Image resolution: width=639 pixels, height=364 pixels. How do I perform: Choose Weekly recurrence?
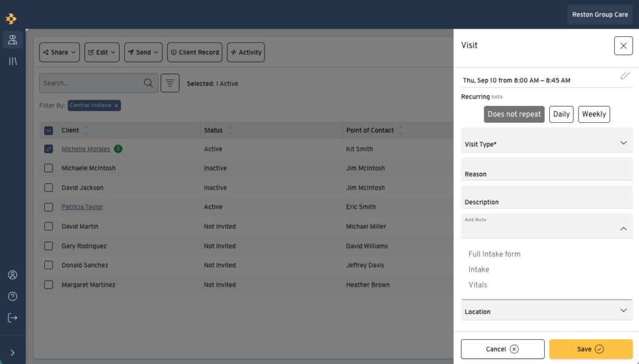point(594,115)
